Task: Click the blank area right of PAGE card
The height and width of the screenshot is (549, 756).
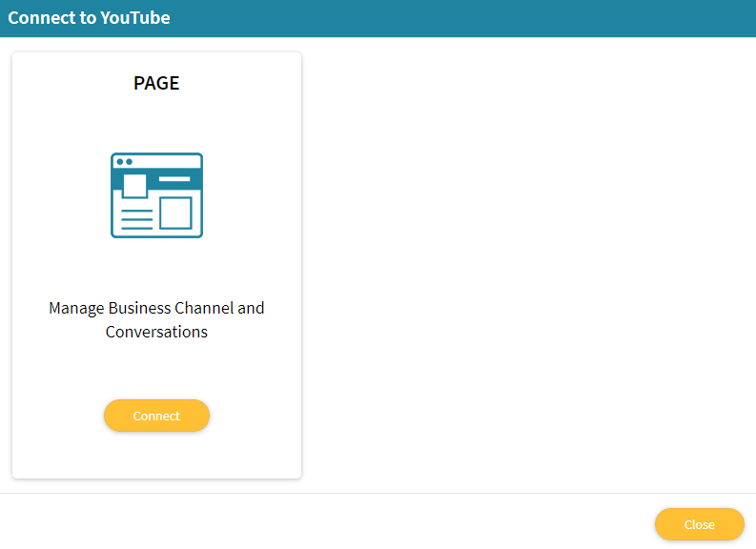Action: (528, 265)
